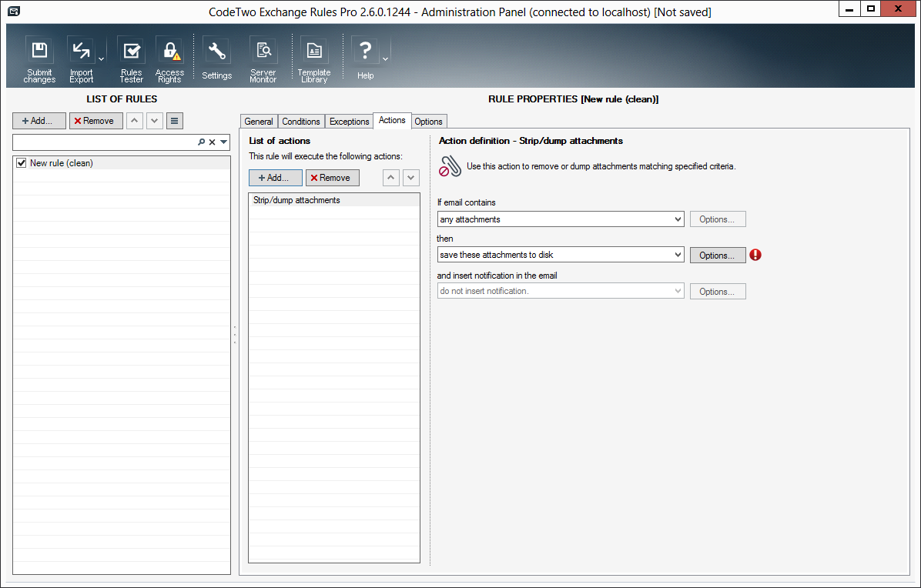This screenshot has height=588, width=921.
Task: Minimize the Administration Panel window
Action: click(x=849, y=8)
